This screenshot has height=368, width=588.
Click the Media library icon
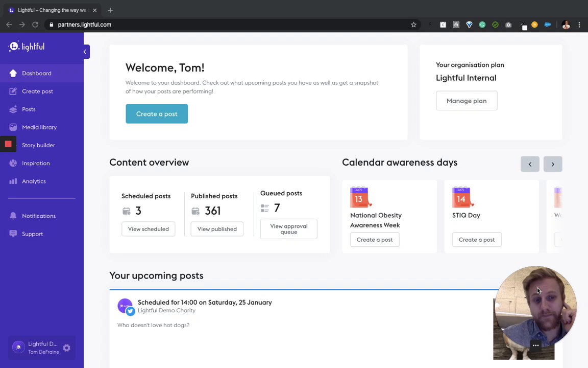coord(13,127)
